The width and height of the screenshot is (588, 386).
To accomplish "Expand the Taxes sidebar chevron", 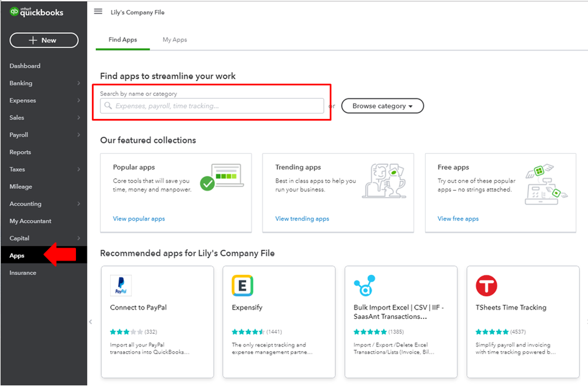I will point(78,169).
